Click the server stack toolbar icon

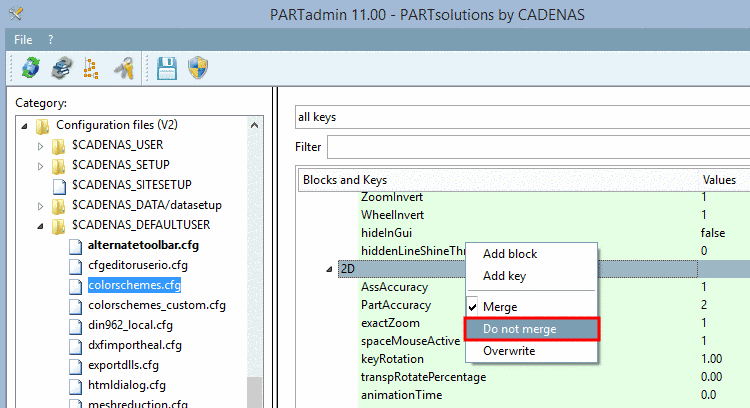click(62, 68)
